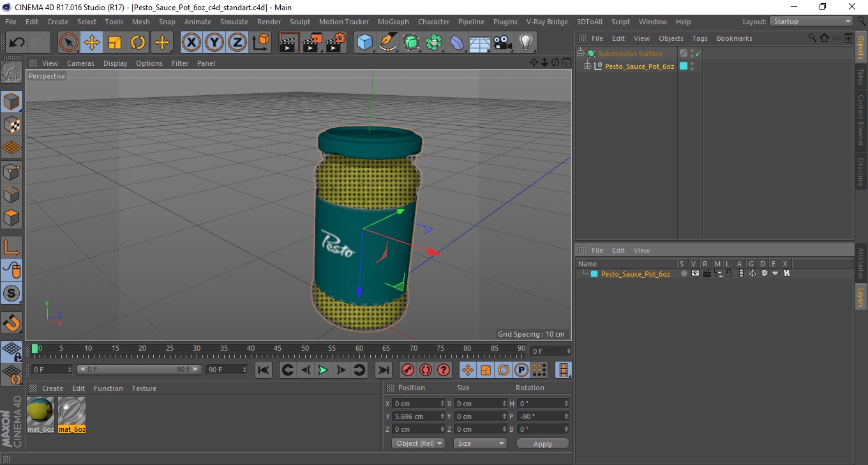Switch to Polygons mode
Screen dimensions: 868x465
pos(11,217)
